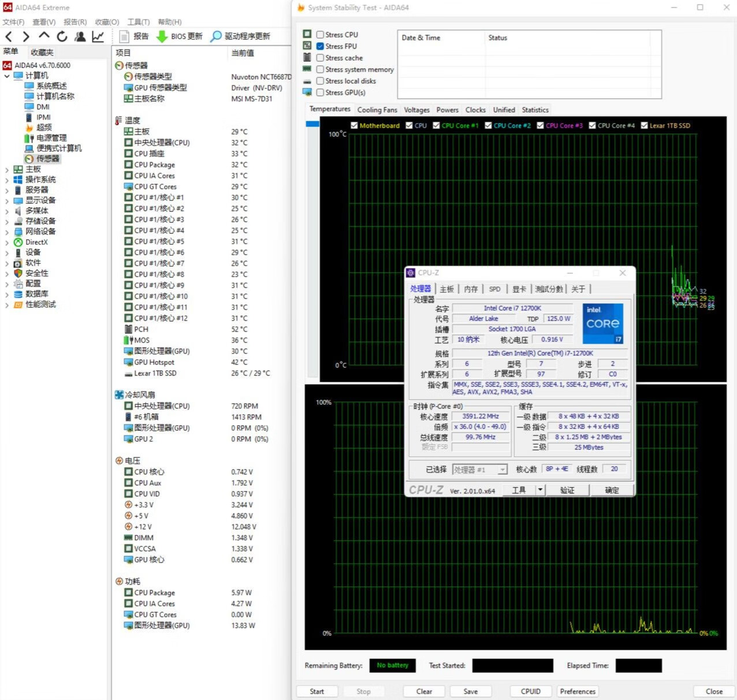Uncheck CPU Core #3 in the graph legend
The width and height of the screenshot is (737, 700).
point(540,125)
